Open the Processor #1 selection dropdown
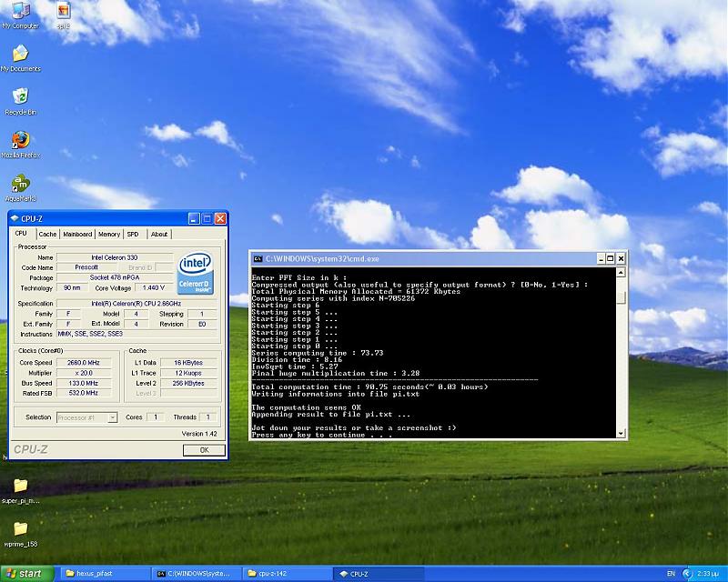The width and height of the screenshot is (728, 582). click(86, 417)
